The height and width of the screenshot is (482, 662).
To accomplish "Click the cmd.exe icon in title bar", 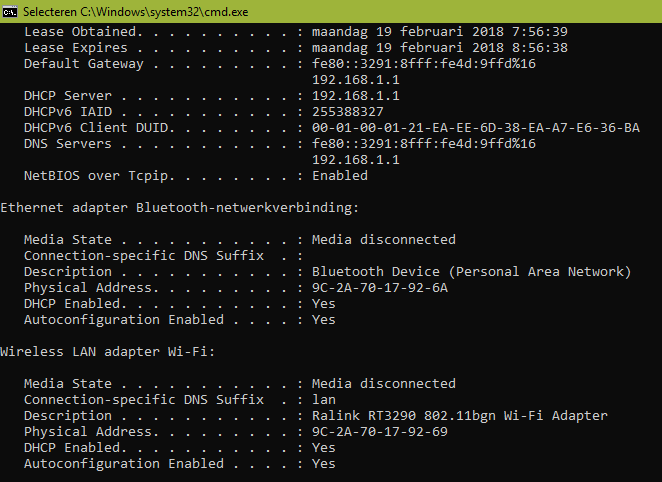I will pyautogui.click(x=9, y=12).
